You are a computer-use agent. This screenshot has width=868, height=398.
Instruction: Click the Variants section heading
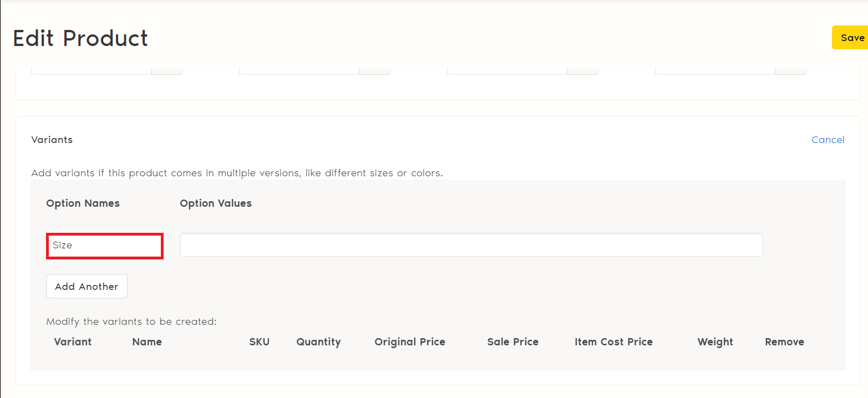click(52, 140)
